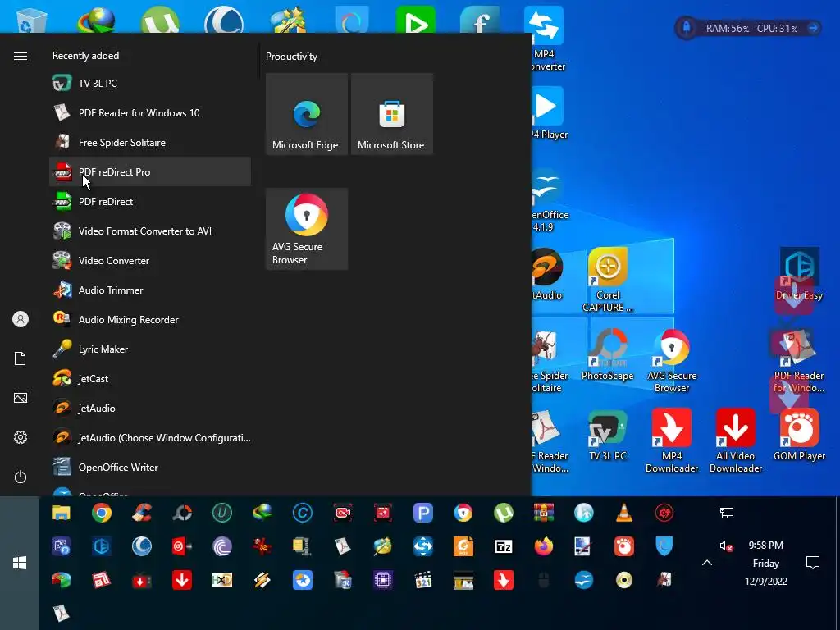Launch CCleaner from the taskbar
This screenshot has width=840, height=630.
click(x=141, y=514)
